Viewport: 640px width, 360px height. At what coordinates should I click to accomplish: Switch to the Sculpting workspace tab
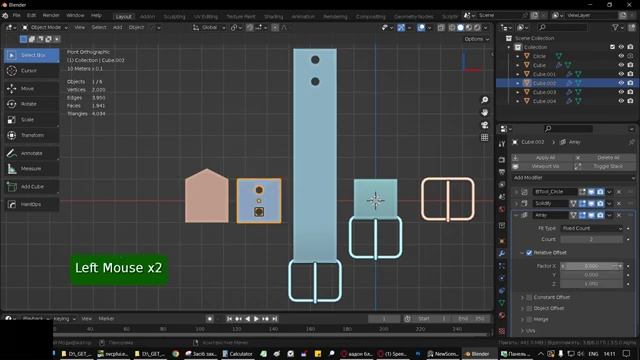click(x=174, y=17)
